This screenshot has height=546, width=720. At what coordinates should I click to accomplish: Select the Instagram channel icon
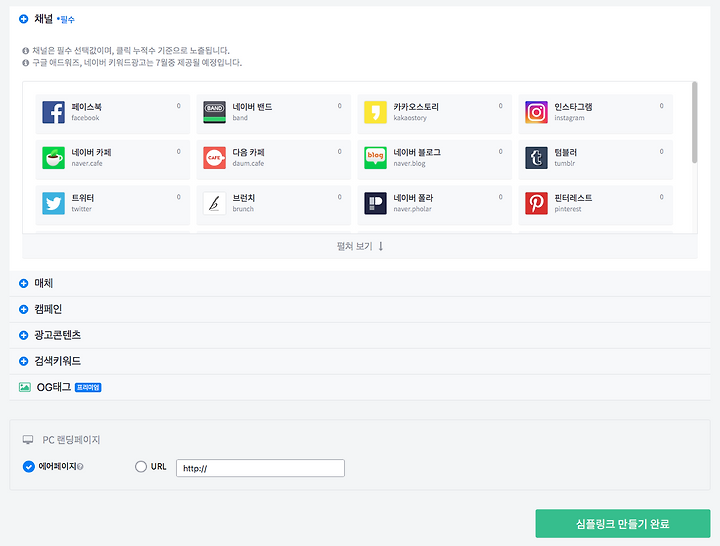(537, 112)
